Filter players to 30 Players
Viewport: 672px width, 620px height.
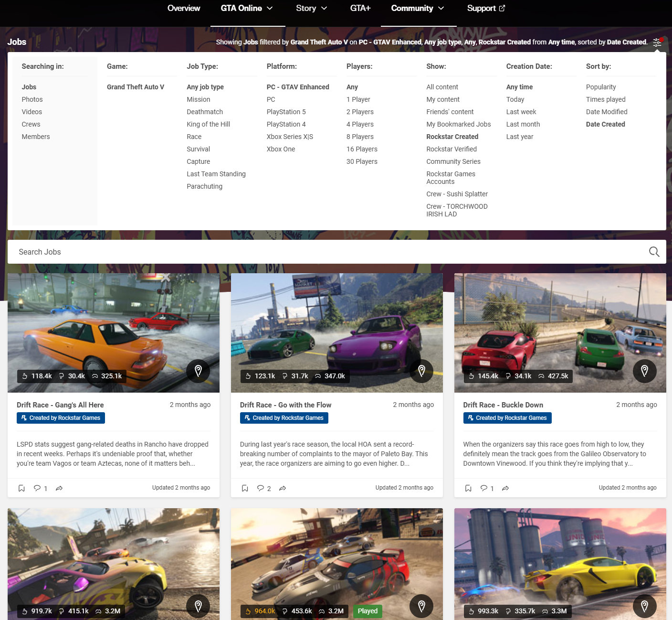click(x=362, y=161)
